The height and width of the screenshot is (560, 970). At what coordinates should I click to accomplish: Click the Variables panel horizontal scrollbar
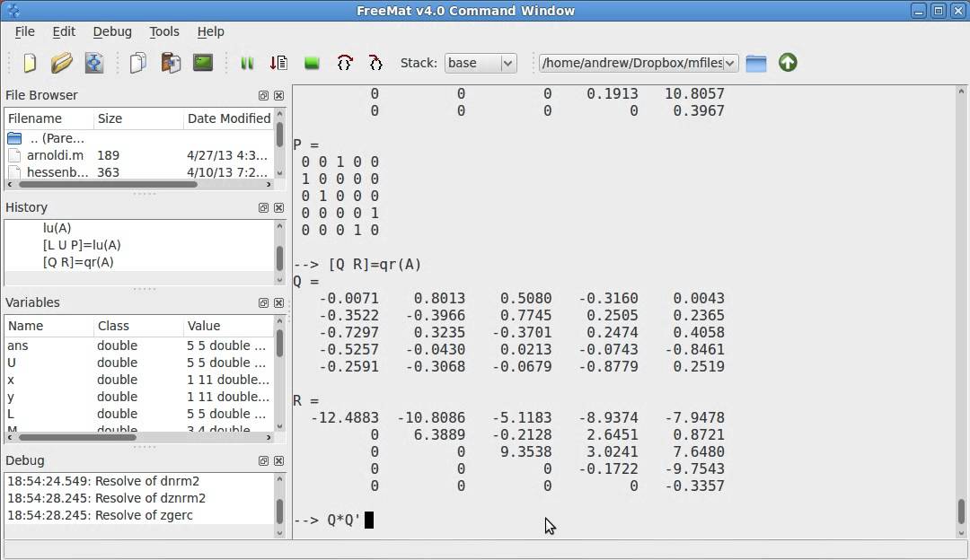tap(139, 437)
